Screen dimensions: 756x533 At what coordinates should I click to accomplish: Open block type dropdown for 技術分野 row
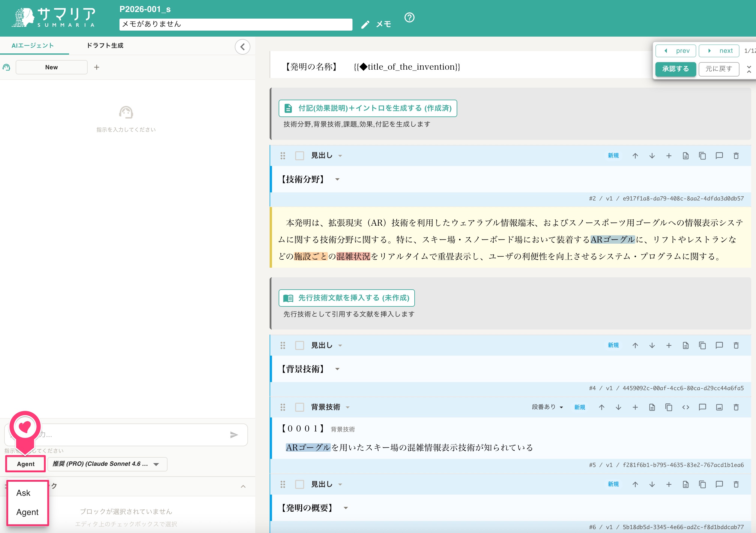click(340, 156)
